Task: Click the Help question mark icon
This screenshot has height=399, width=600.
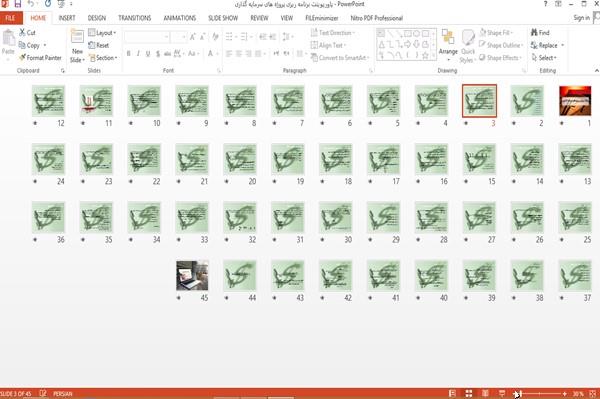Action: click(x=545, y=4)
